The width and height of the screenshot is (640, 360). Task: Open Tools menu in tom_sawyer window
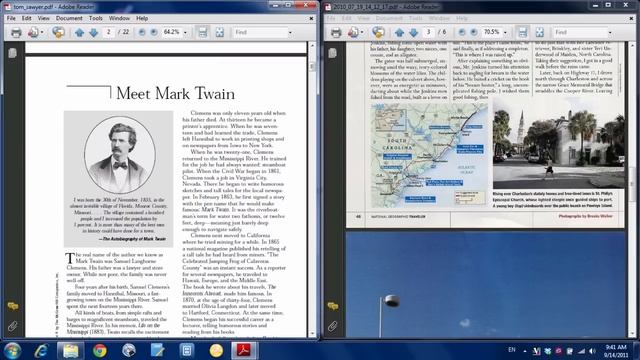96,18
